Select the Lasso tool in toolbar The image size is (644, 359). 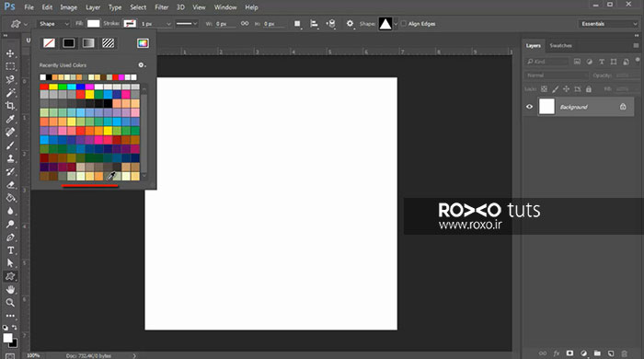pos(10,80)
